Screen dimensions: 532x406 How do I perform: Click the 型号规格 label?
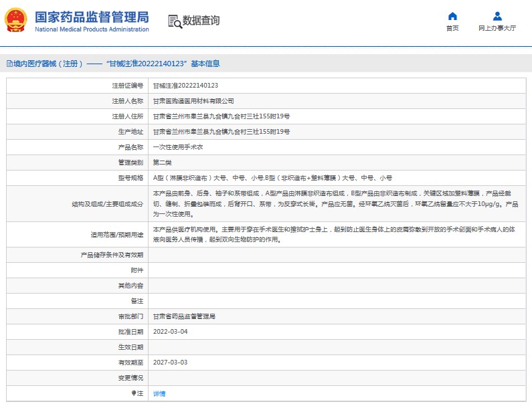(130, 178)
